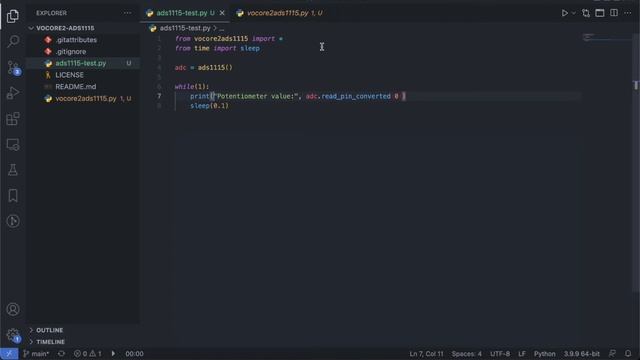
Task: Open the Manage settings gear
Action: point(13,335)
